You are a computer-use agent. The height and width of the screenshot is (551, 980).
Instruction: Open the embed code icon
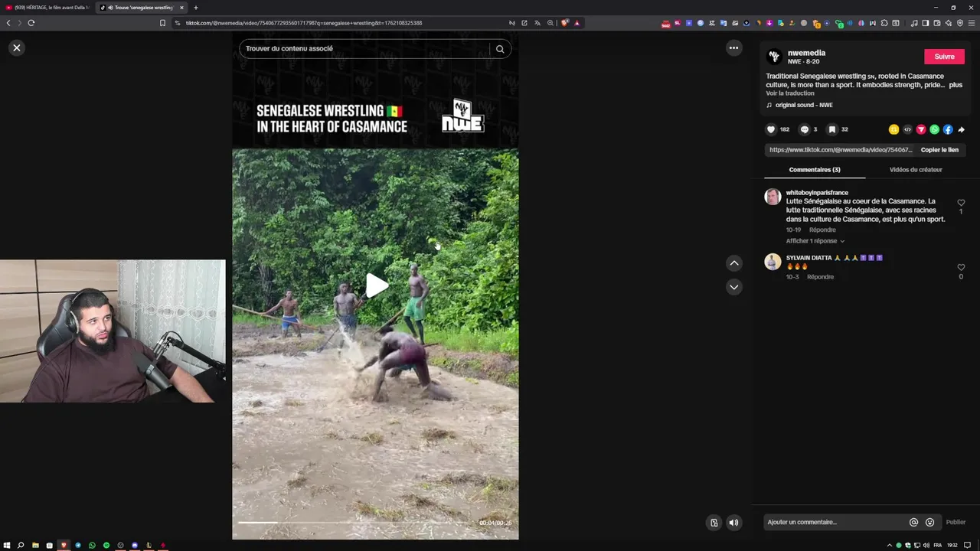(x=907, y=129)
